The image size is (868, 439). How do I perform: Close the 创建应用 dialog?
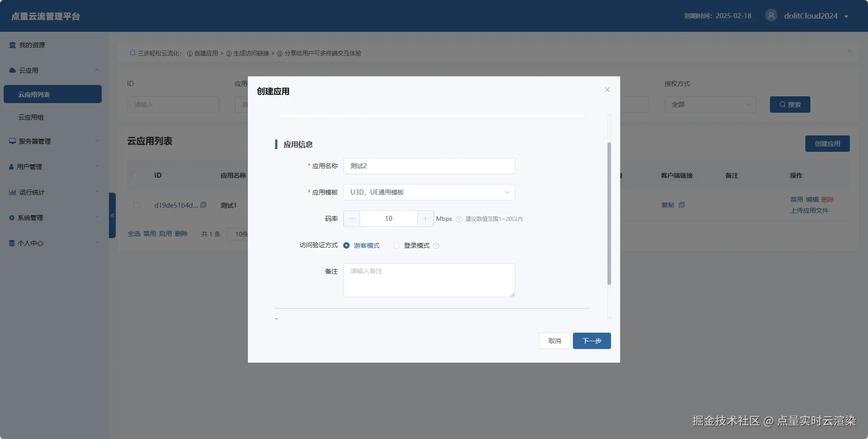(607, 90)
